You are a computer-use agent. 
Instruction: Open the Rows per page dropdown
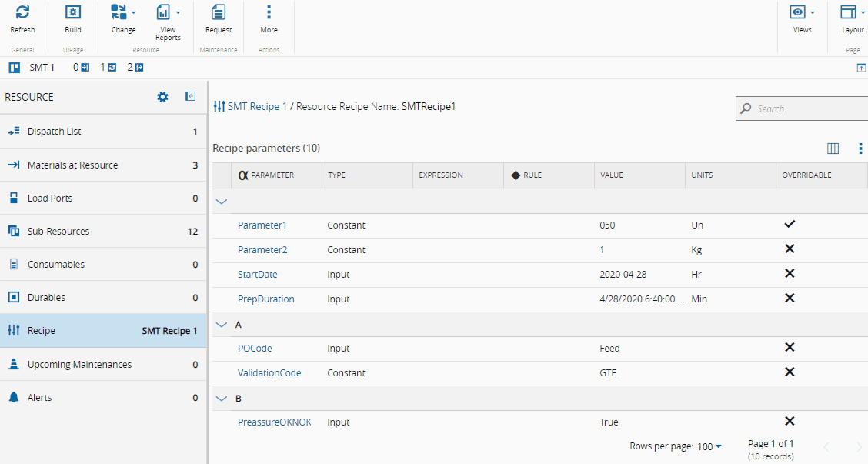[x=709, y=446]
